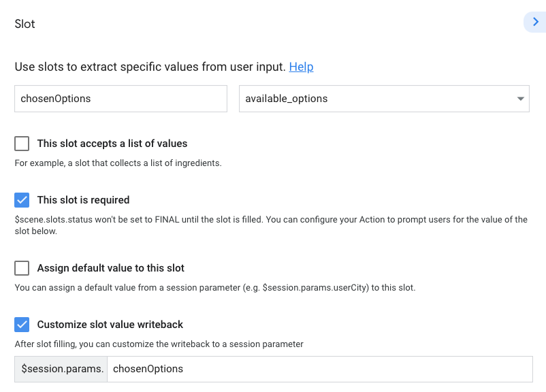546x392 pixels.
Task: Click the list of ingredients example text
Action: (x=118, y=163)
